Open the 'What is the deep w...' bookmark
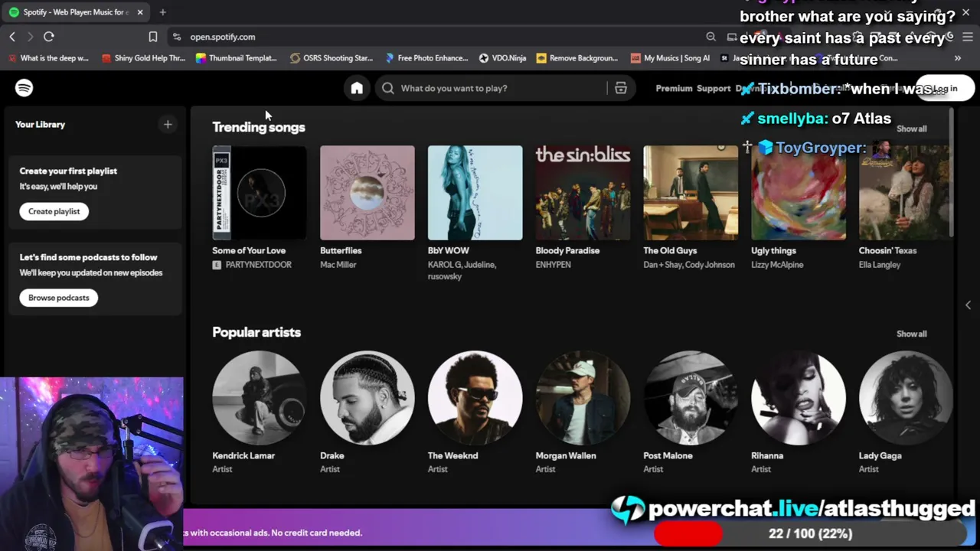The height and width of the screenshot is (551, 980). point(49,58)
